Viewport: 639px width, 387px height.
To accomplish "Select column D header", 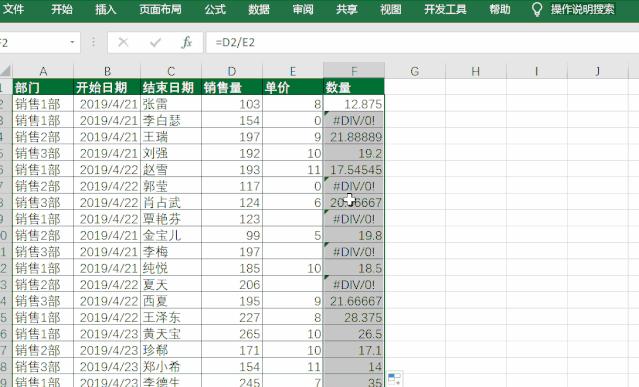I will [232, 71].
